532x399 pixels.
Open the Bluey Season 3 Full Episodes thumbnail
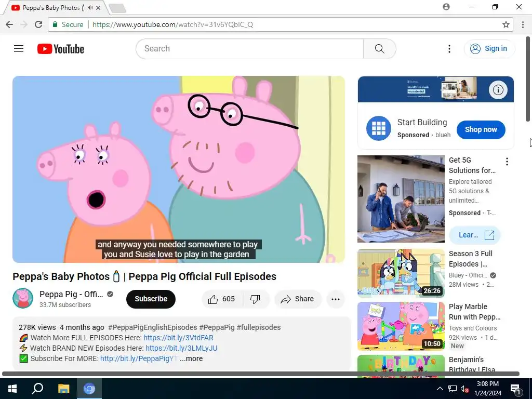point(401,273)
